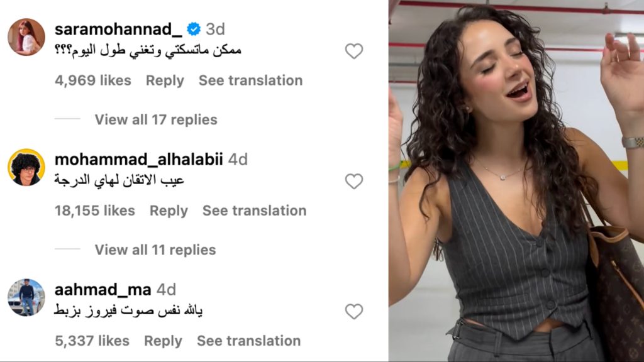Screen dimensions: 644x362
Task: See translation of mohammad_alhalabii comment
Action: click(x=254, y=211)
